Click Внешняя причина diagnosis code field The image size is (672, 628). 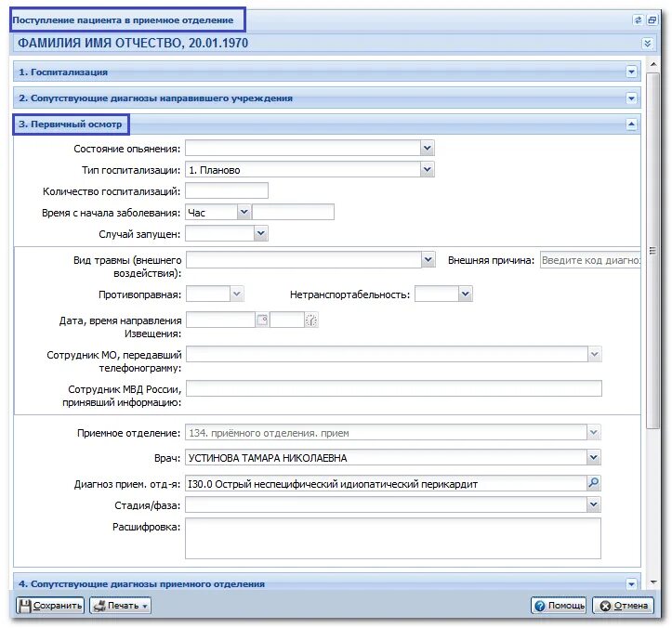coord(590,260)
